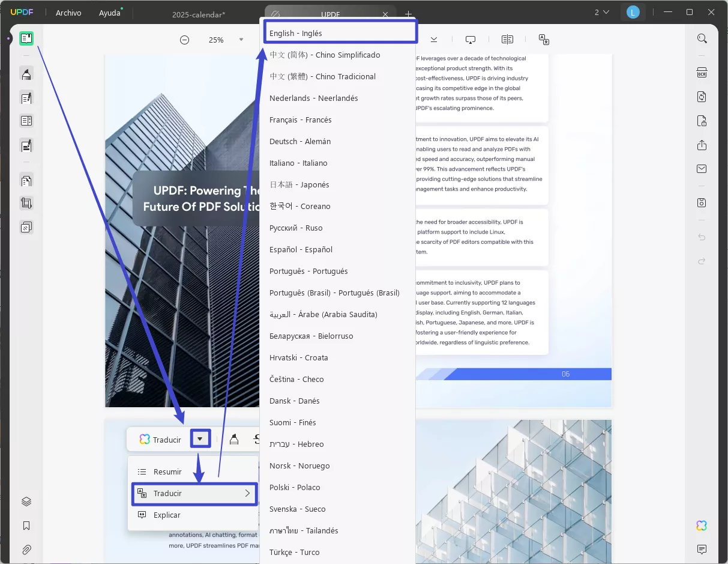
Task: Switch to Reader mode in left sidebar
Action: (x=26, y=39)
